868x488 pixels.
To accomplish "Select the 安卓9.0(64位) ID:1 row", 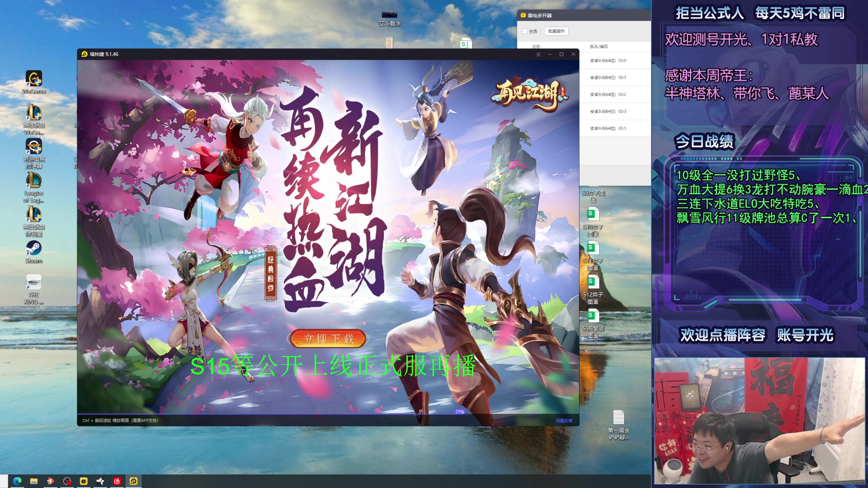I will point(615,78).
